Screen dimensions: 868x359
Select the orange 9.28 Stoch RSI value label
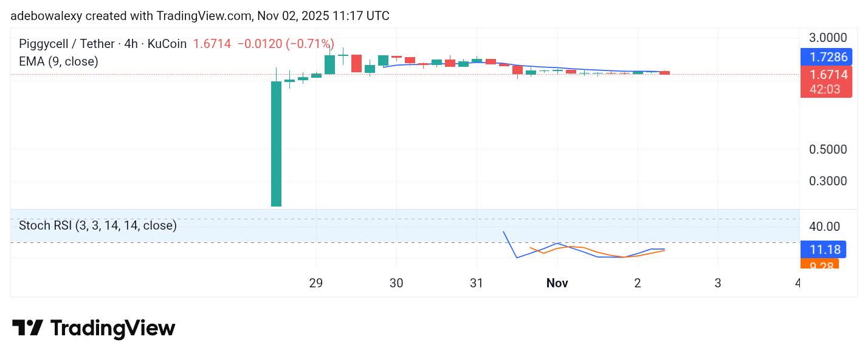click(x=819, y=265)
